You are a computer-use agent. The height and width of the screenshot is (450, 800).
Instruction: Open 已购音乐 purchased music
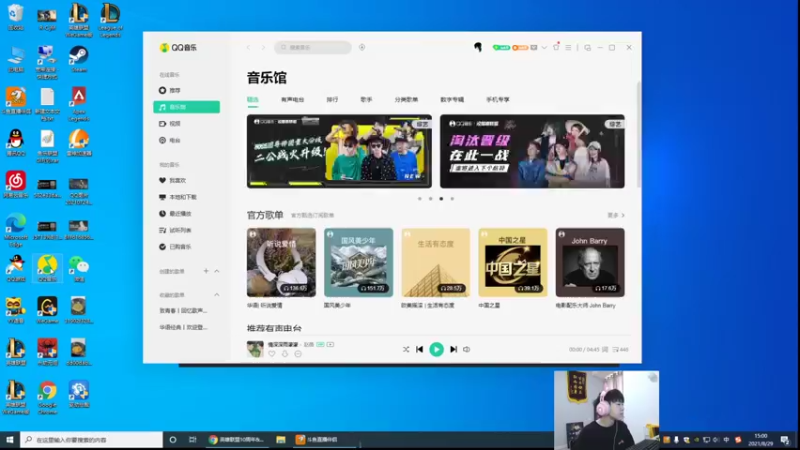175,246
